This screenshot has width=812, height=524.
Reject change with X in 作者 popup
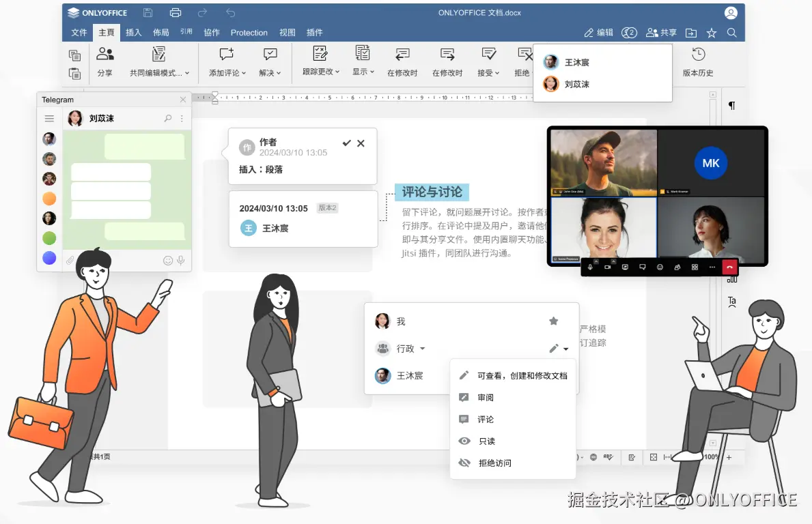[x=361, y=143]
